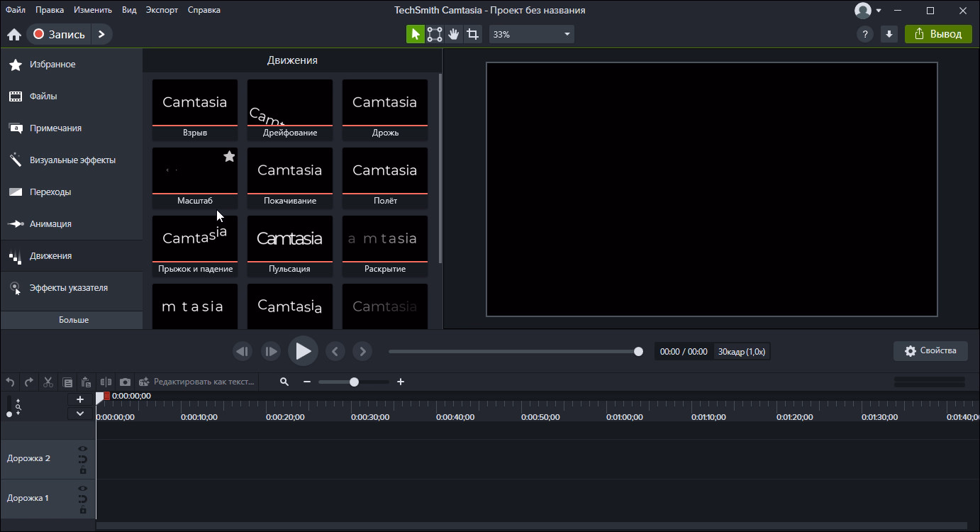Image resolution: width=980 pixels, height=532 pixels.
Task: Open the Экспорт menu
Action: [162, 10]
